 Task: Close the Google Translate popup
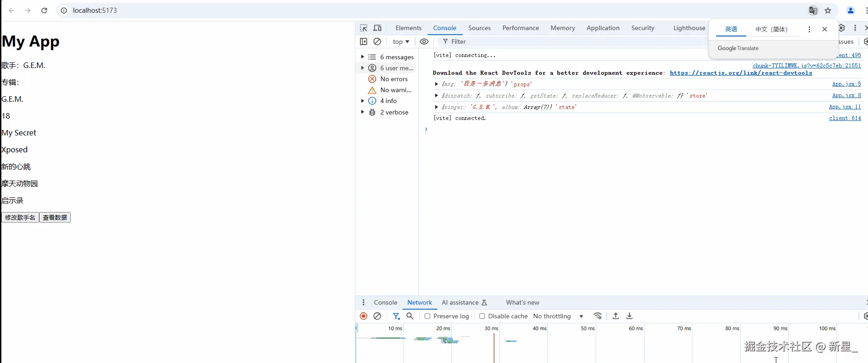(825, 29)
